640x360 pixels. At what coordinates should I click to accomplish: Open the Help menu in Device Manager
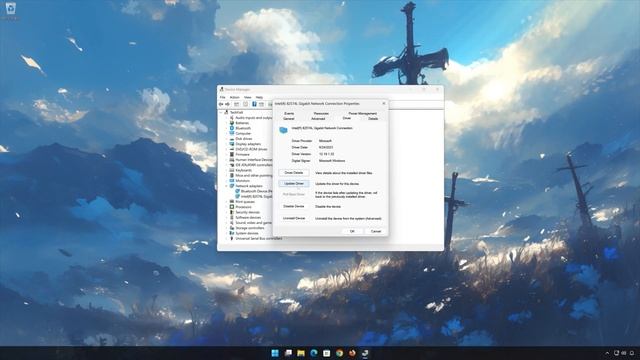pyautogui.click(x=259, y=98)
